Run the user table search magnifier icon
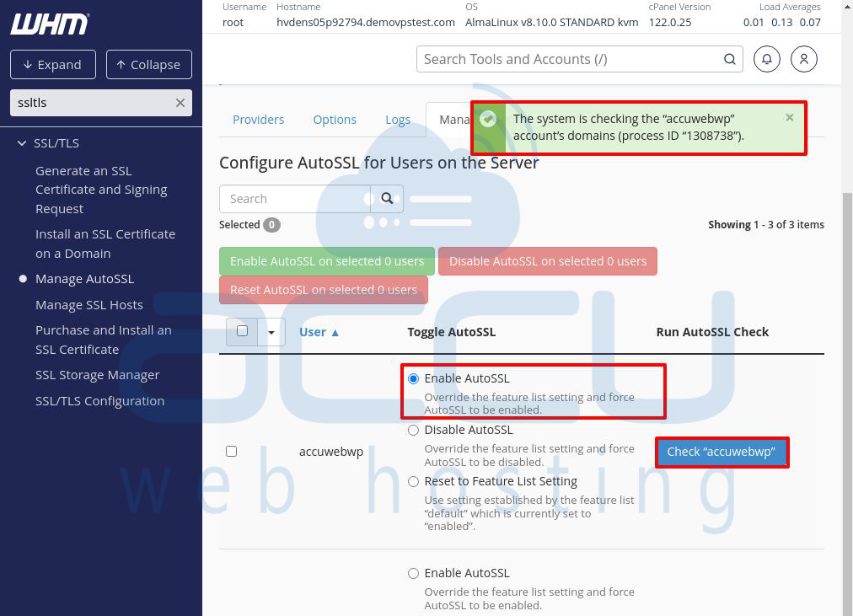This screenshot has width=853, height=616. coord(387,199)
